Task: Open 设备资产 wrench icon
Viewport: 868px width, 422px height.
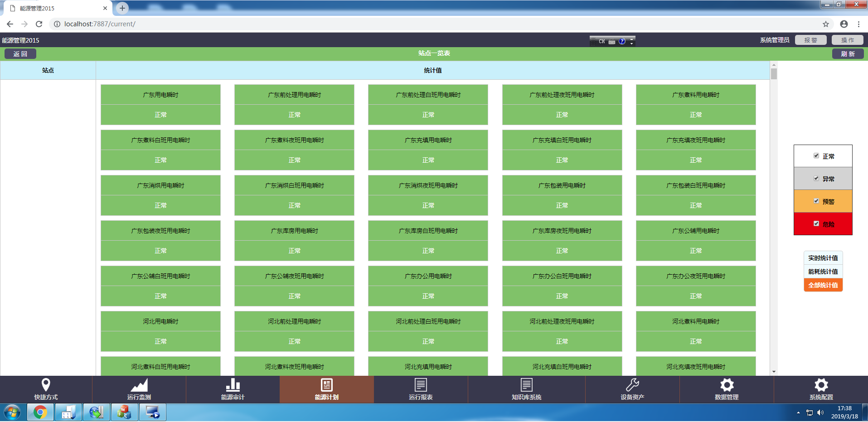Action: tap(632, 385)
